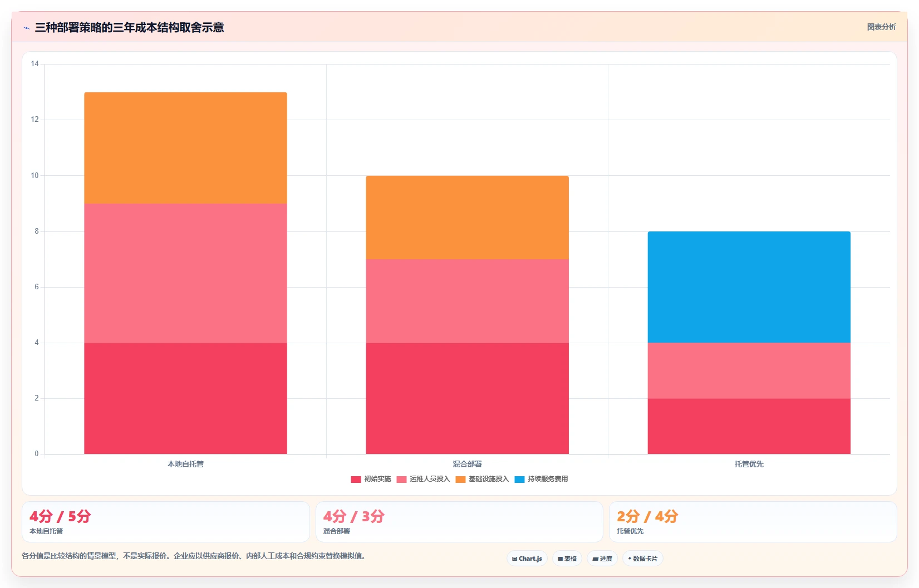Open the Chart.js chip
The height and width of the screenshot is (588, 919).
527,559
